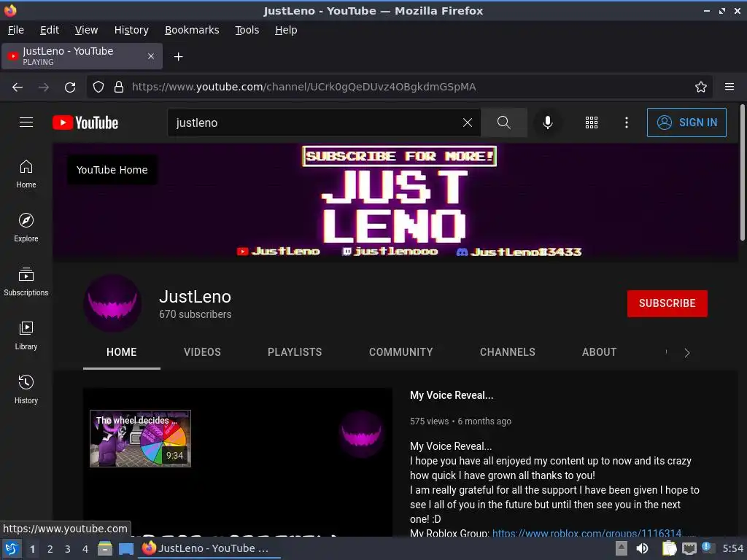Screen dimensions: 747x560
Task: Click the page vertical scrollbar
Action: 742,172
